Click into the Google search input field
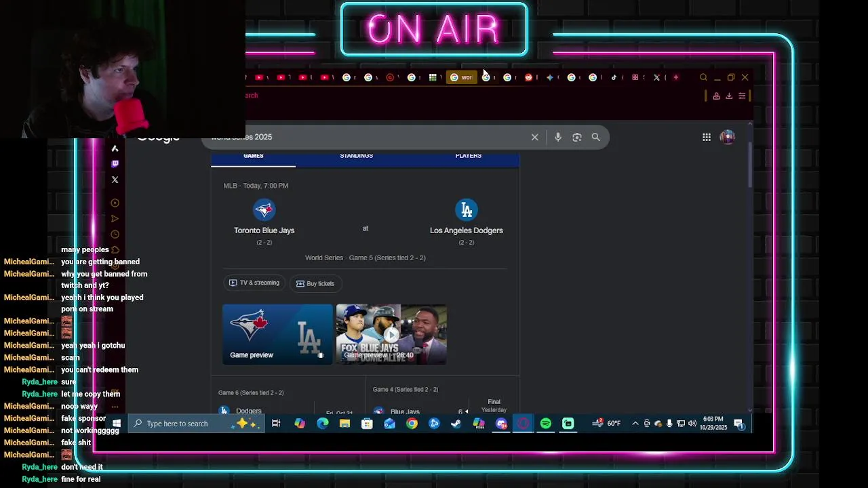Viewport: 868px width, 488px height. pos(366,137)
